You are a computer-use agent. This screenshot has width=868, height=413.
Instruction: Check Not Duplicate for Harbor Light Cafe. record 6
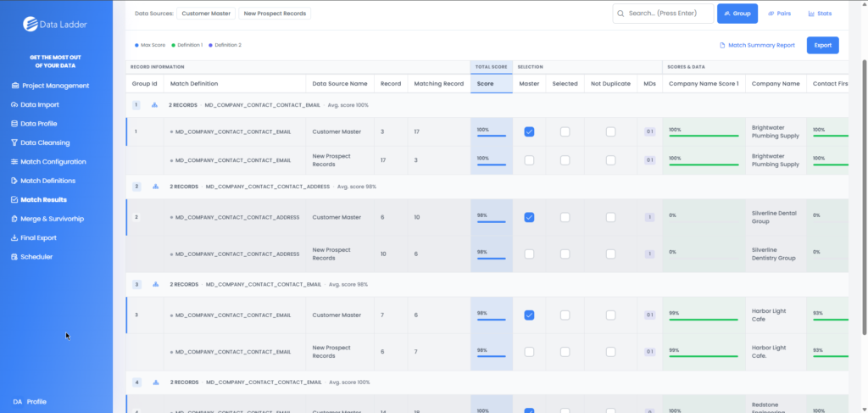pos(610,352)
